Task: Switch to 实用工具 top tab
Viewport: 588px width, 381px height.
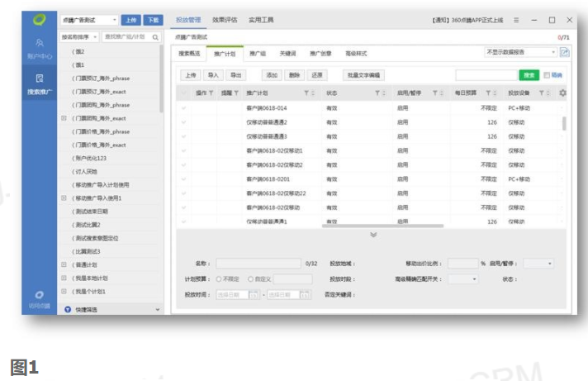Action: pyautogui.click(x=261, y=20)
